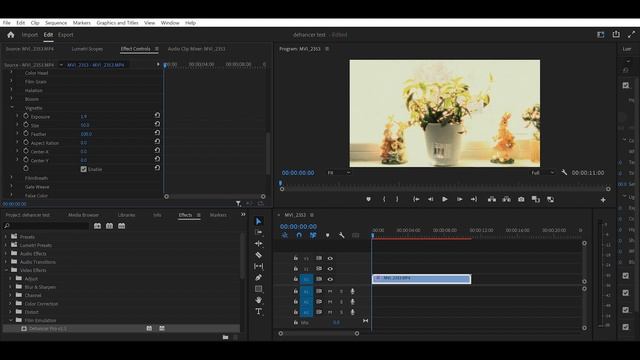Expand the Presets folder in Effects

coord(6,237)
